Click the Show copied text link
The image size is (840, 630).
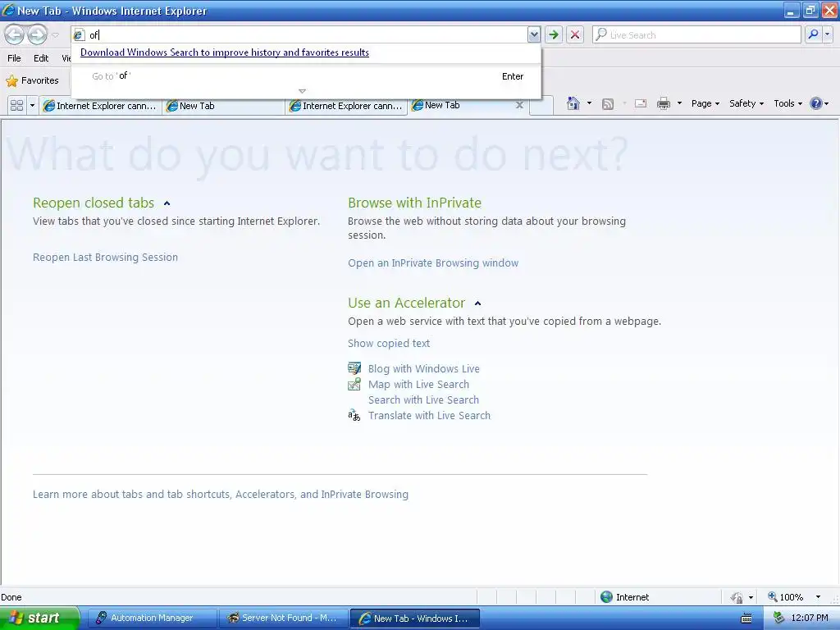pyautogui.click(x=388, y=344)
